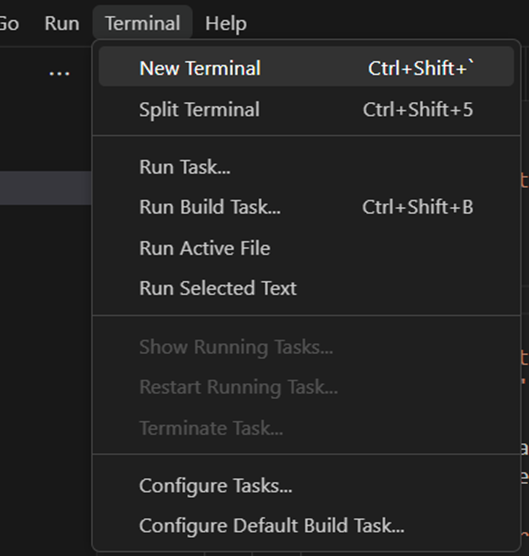
Task: Execute Run Active File
Action: 306,248
